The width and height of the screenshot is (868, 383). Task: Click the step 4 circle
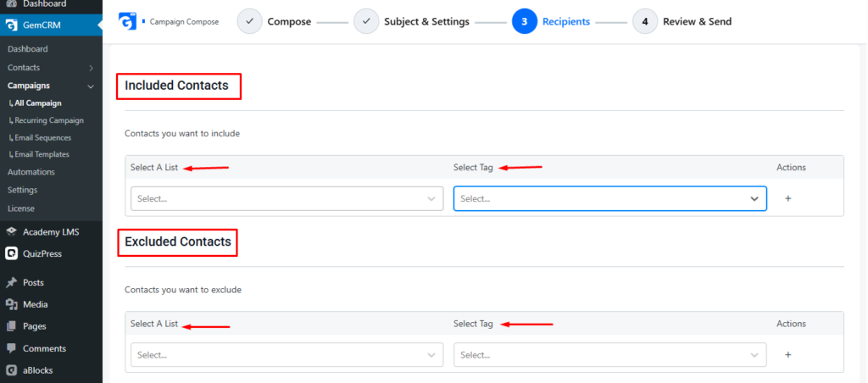pyautogui.click(x=645, y=21)
